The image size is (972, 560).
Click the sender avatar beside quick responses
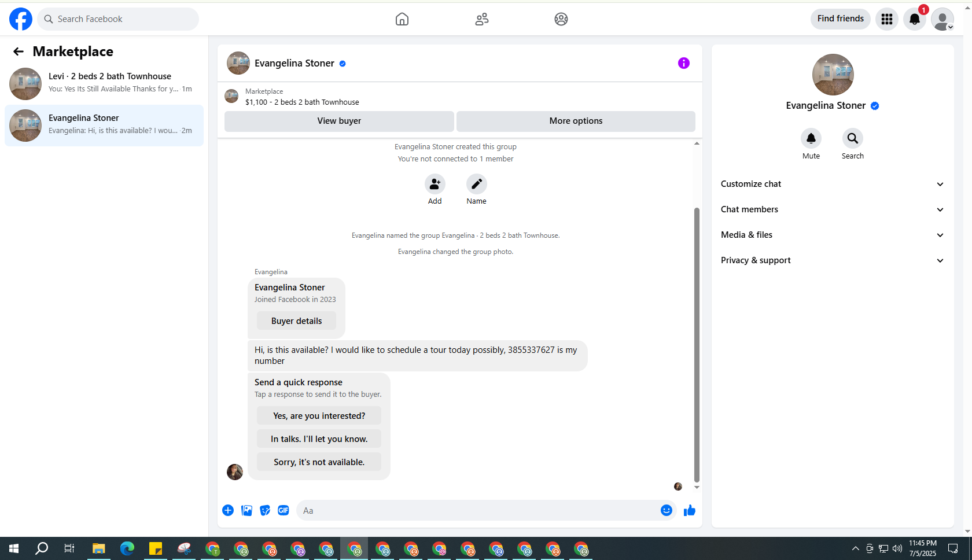(x=235, y=472)
